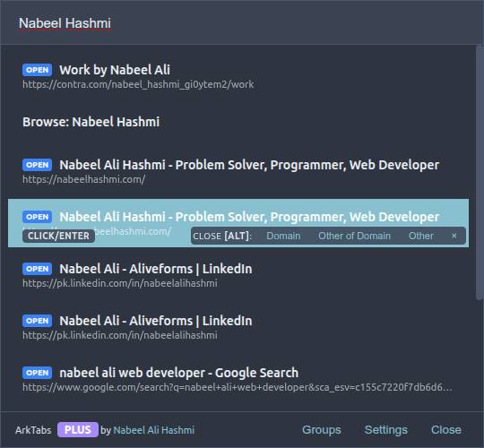Click the ArkTabs name in the footer
This screenshot has width=484, height=448.
tap(33, 430)
